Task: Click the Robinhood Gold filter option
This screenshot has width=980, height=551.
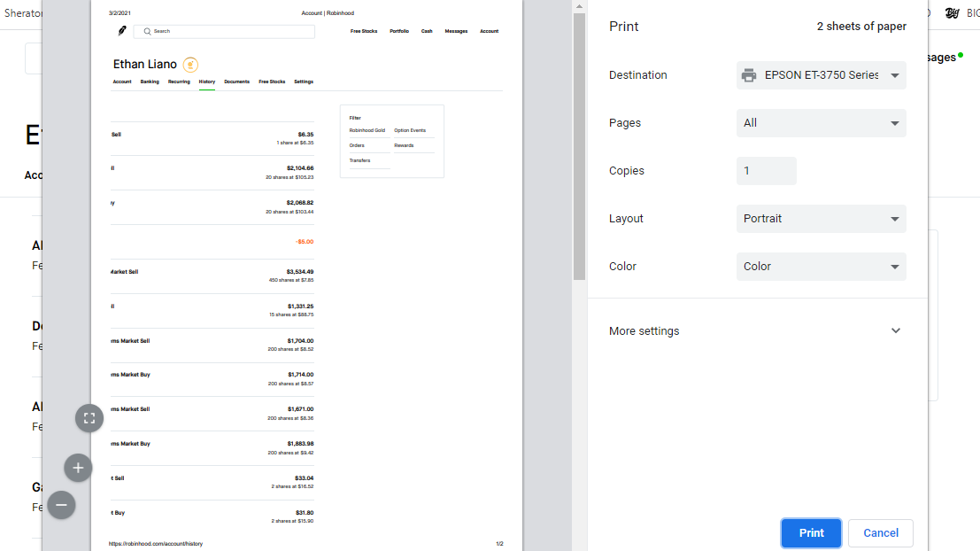Action: 367,131
